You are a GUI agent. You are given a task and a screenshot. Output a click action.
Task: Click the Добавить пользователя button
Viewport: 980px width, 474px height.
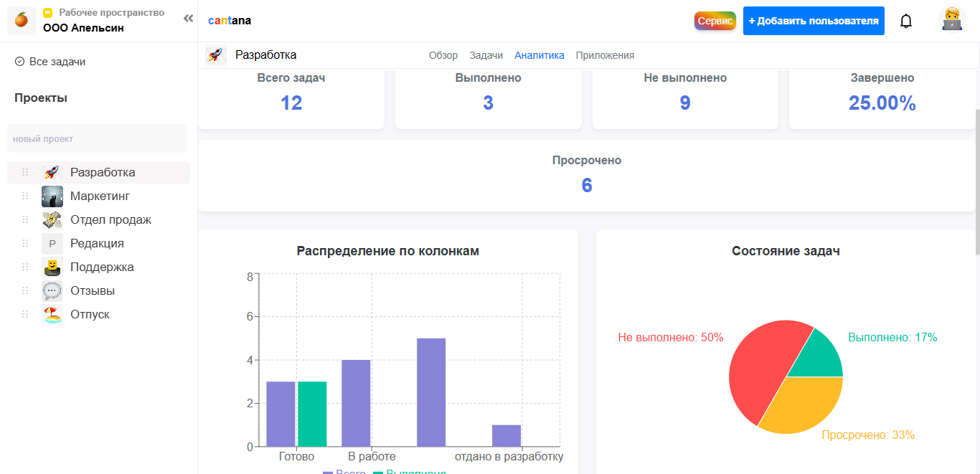(814, 20)
